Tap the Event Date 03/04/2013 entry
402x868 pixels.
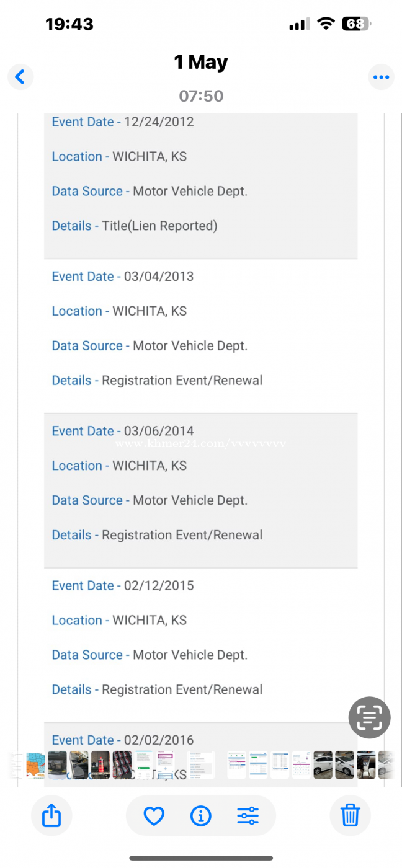click(123, 277)
